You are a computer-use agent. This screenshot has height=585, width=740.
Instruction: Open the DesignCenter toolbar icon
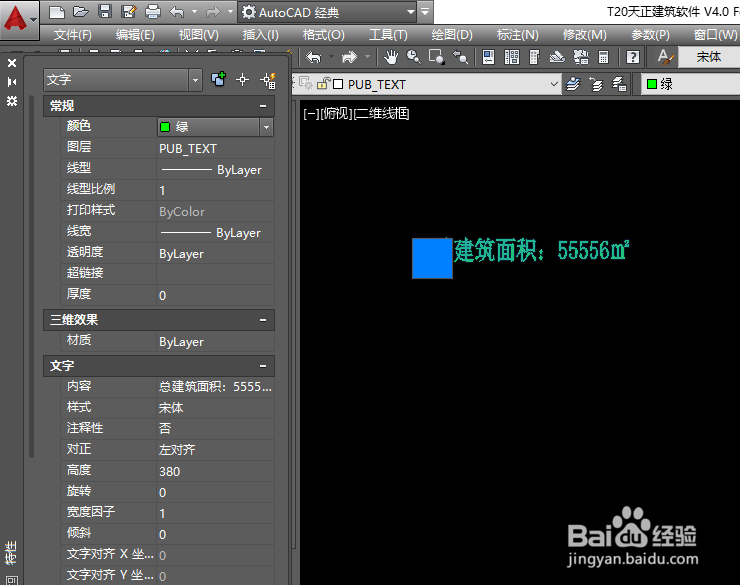pyautogui.click(x=512, y=58)
